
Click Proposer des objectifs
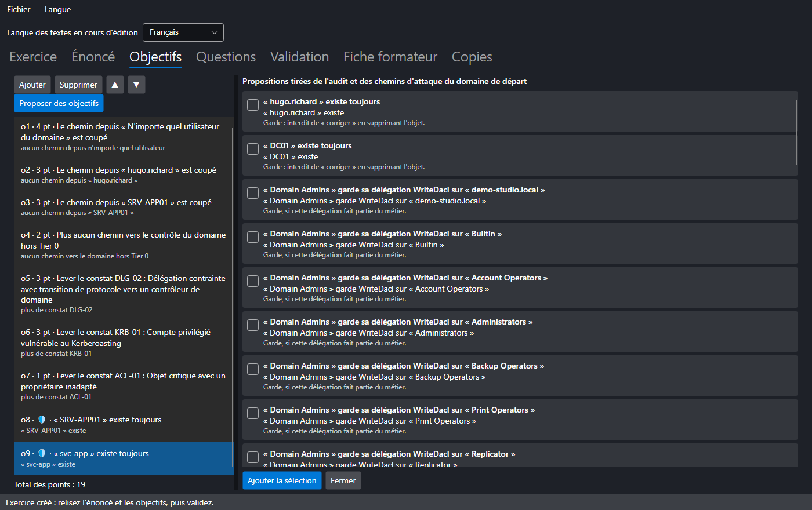click(59, 103)
